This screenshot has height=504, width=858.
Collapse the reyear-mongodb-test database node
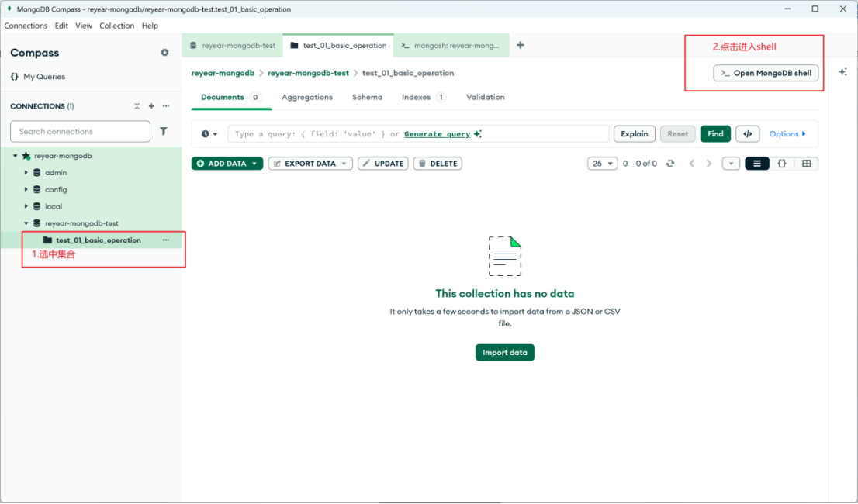[26, 223]
